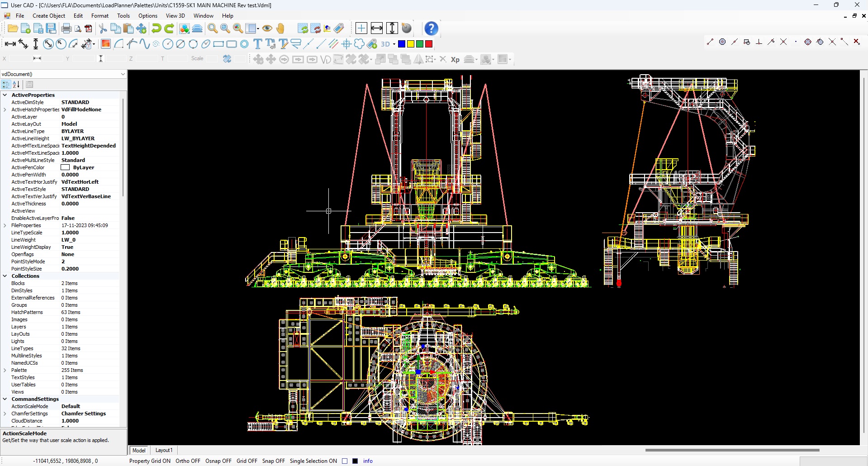Toggle Grid OFF in status bar
Image resolution: width=868 pixels, height=466 pixels.
click(x=247, y=461)
